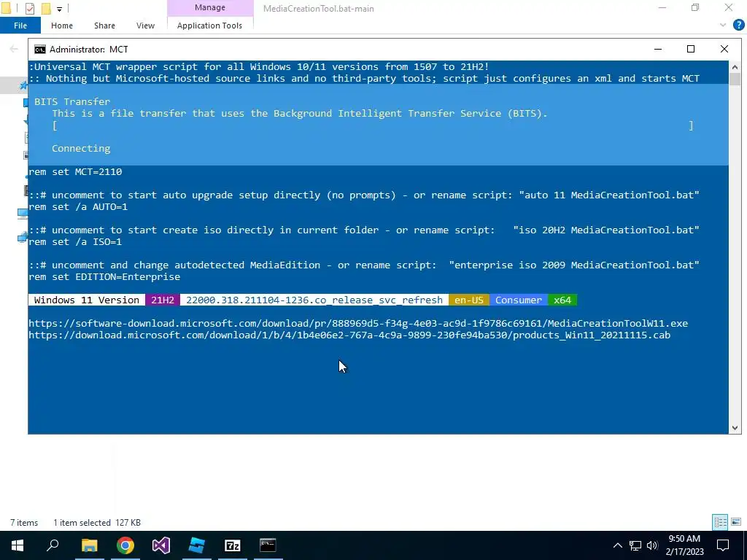Open the clock showing 9:50 AM
Viewport: 747px width, 560px height.
[x=684, y=545]
